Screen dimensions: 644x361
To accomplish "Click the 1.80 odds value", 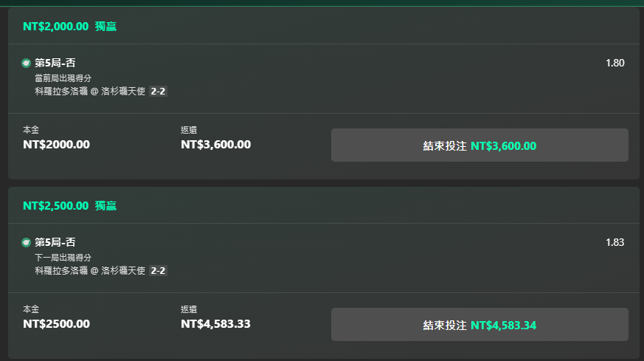I will pyautogui.click(x=614, y=63).
